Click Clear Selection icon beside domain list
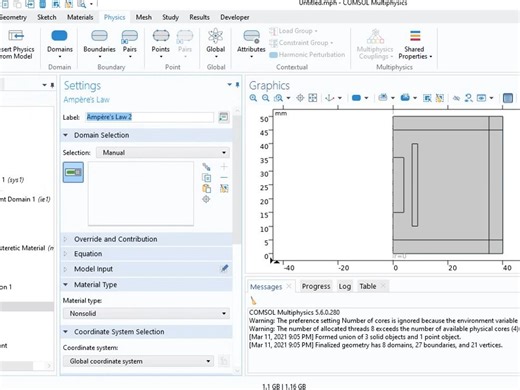Viewport: 520px width, 390px height. (224, 189)
